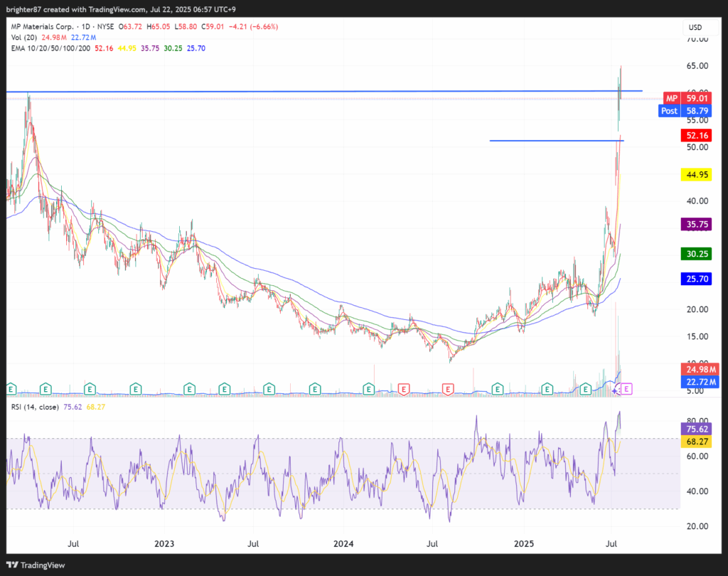Viewport: 728px width, 576px height.
Task: Click the low value L58.80 in the header
Action: pyautogui.click(x=186, y=26)
